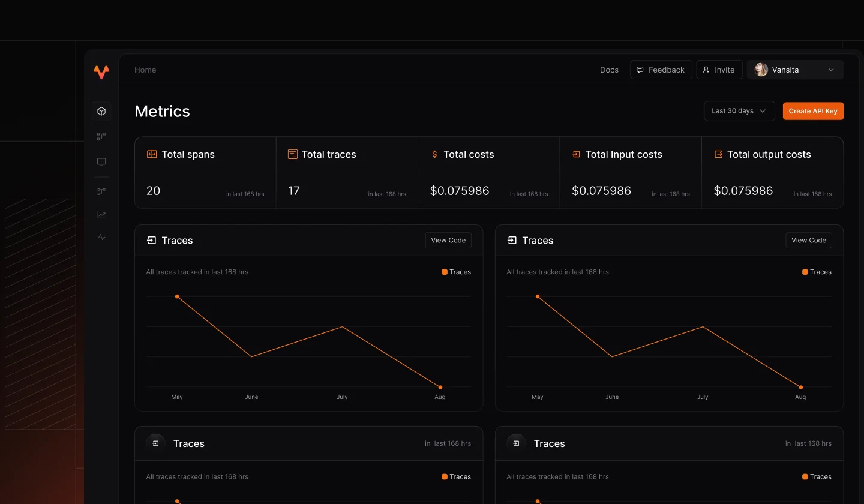864x504 pixels.
Task: Click the May data point in left chart
Action: 177,296
